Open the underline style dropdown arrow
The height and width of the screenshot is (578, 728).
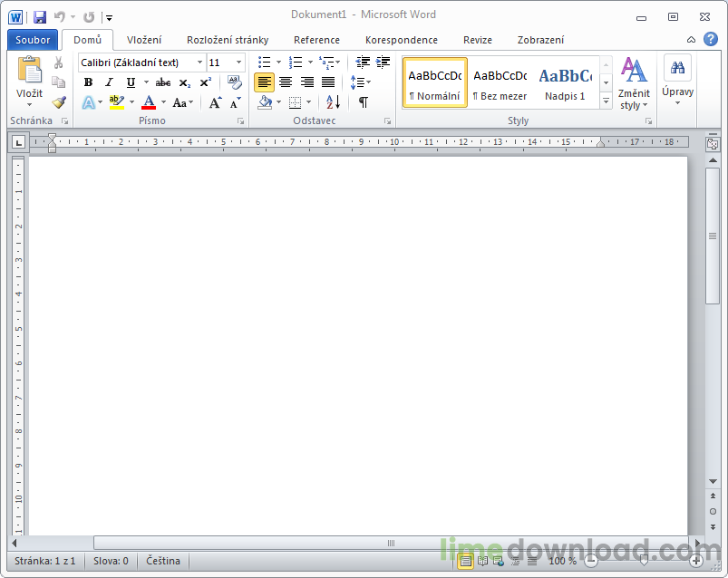146,82
